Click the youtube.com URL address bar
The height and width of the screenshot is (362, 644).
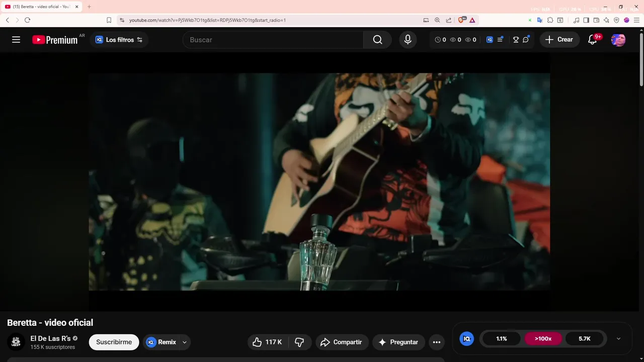(x=207, y=20)
